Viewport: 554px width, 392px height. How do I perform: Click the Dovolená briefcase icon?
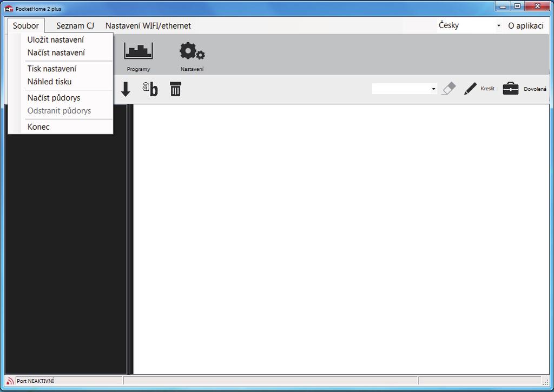[511, 89]
